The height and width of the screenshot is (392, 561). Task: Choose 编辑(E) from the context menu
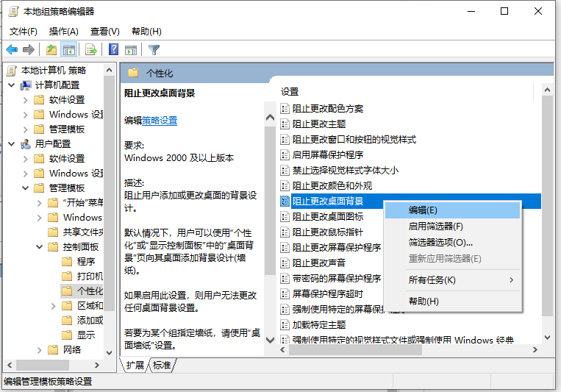click(423, 210)
